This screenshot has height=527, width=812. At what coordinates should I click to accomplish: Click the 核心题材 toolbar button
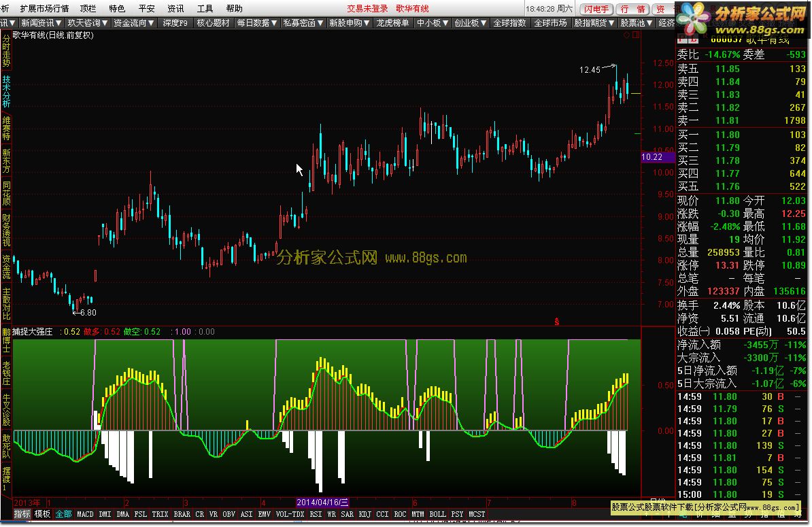coord(213,22)
